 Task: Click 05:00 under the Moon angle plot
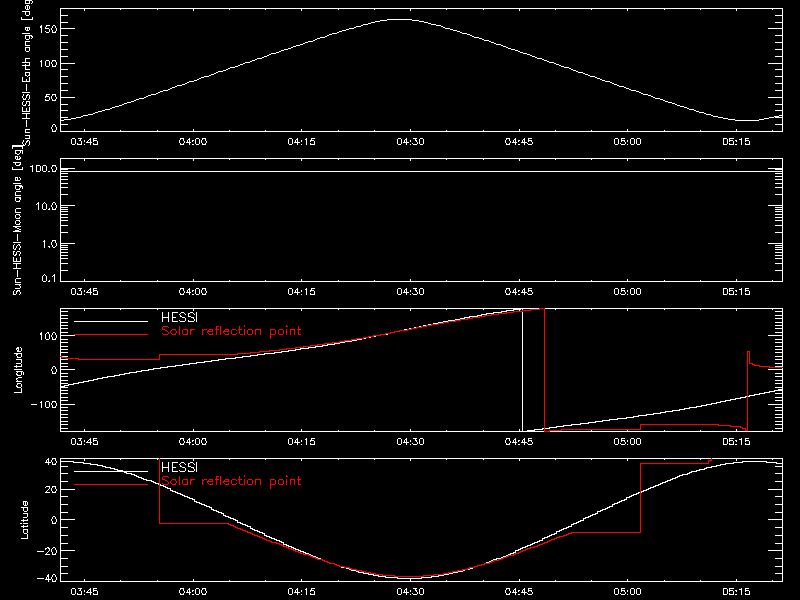coord(628,291)
